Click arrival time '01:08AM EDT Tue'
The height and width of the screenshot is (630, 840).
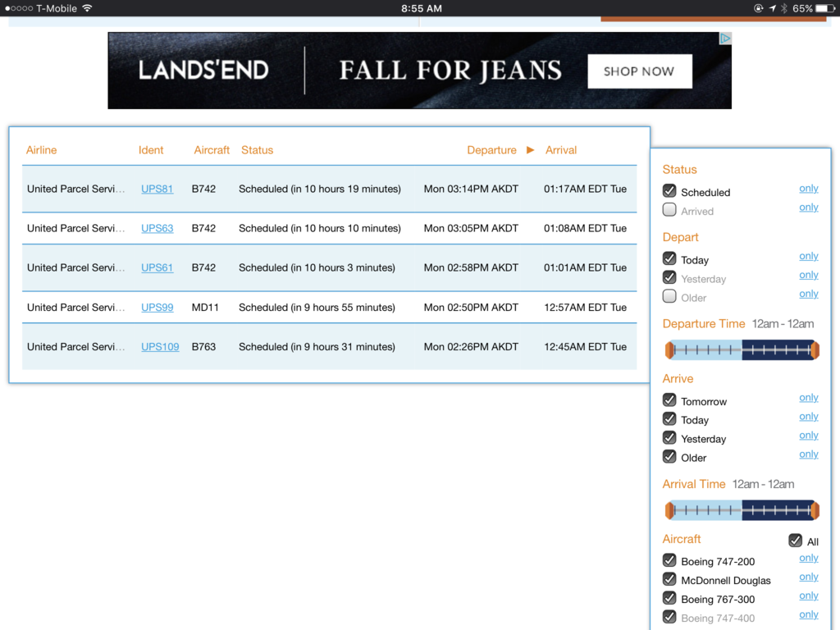pyautogui.click(x=585, y=228)
